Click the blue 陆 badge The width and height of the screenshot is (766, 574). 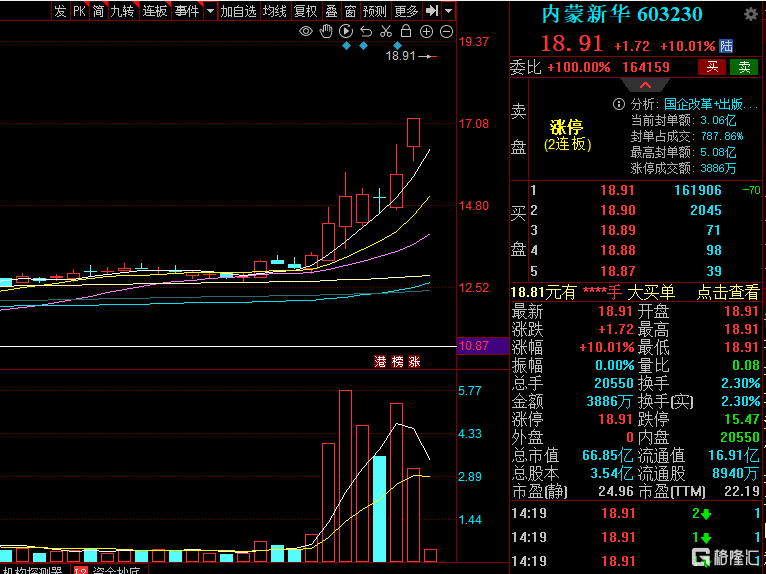[x=726, y=46]
